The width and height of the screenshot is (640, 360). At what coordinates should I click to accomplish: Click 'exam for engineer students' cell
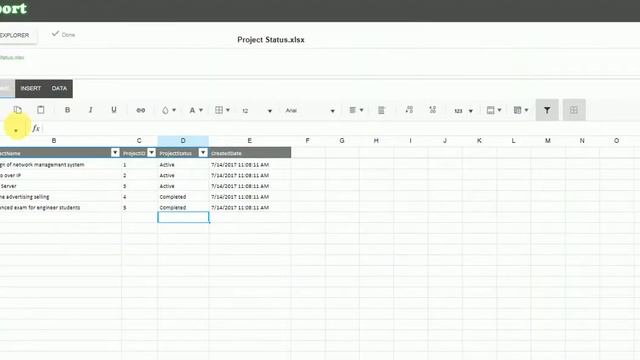coord(60,208)
